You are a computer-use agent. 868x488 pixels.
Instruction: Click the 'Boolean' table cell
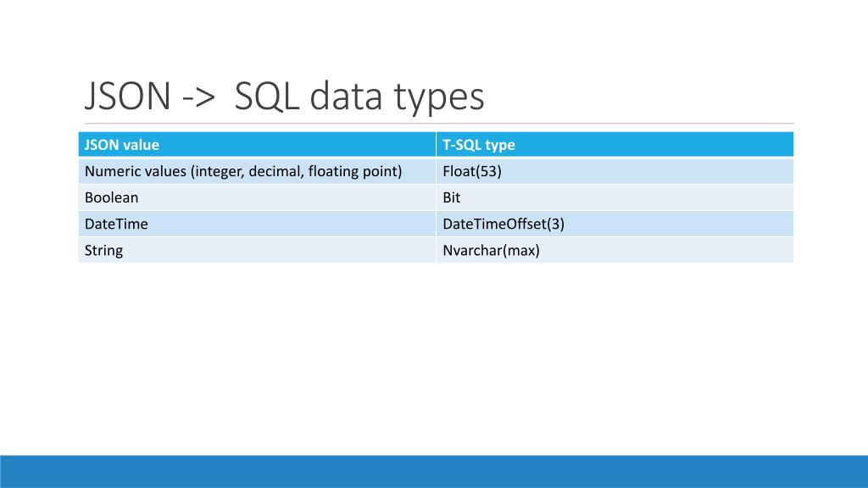coord(112,197)
